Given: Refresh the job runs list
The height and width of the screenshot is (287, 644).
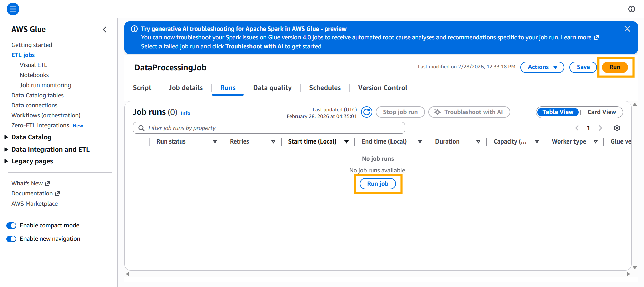Looking at the screenshot, I should (x=367, y=112).
